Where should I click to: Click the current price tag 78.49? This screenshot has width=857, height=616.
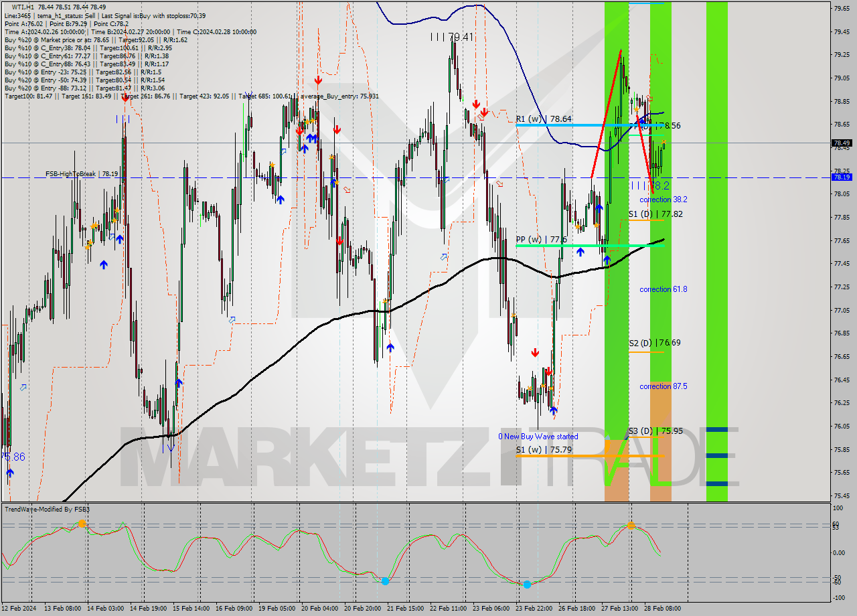point(842,143)
